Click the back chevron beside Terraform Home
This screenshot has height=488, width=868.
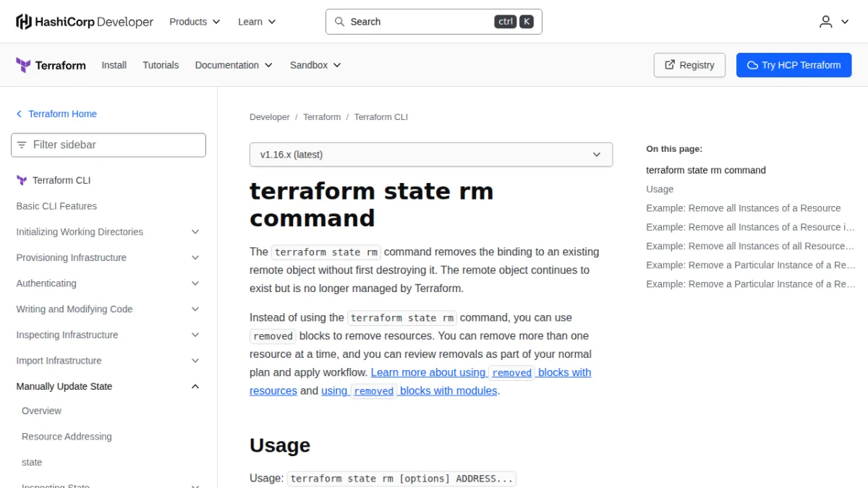tap(19, 114)
